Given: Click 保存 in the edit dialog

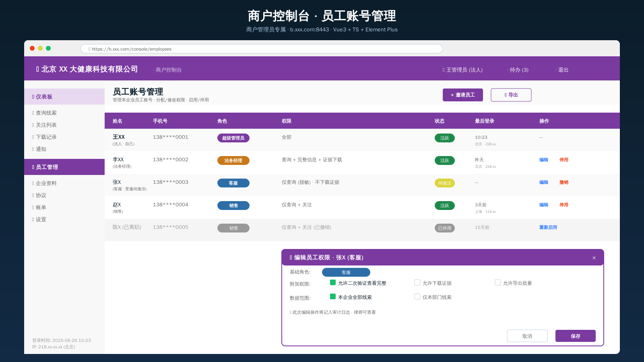Looking at the screenshot, I should coord(576,336).
